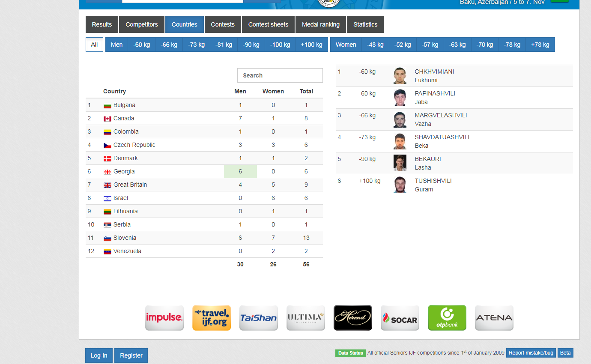Filter by men's -81 kg
The image size is (591, 364).
(x=224, y=45)
